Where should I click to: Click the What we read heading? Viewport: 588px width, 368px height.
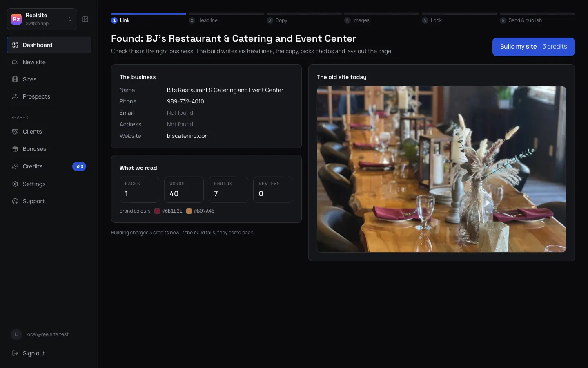(138, 168)
